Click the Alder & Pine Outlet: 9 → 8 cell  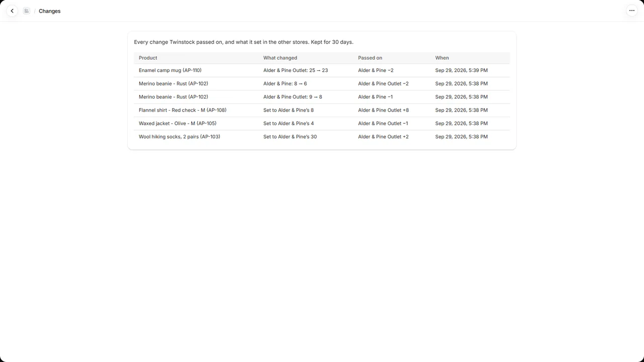click(x=293, y=97)
